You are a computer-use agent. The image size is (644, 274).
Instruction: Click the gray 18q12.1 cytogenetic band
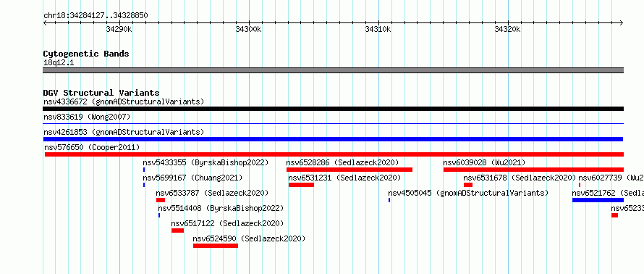click(333, 70)
